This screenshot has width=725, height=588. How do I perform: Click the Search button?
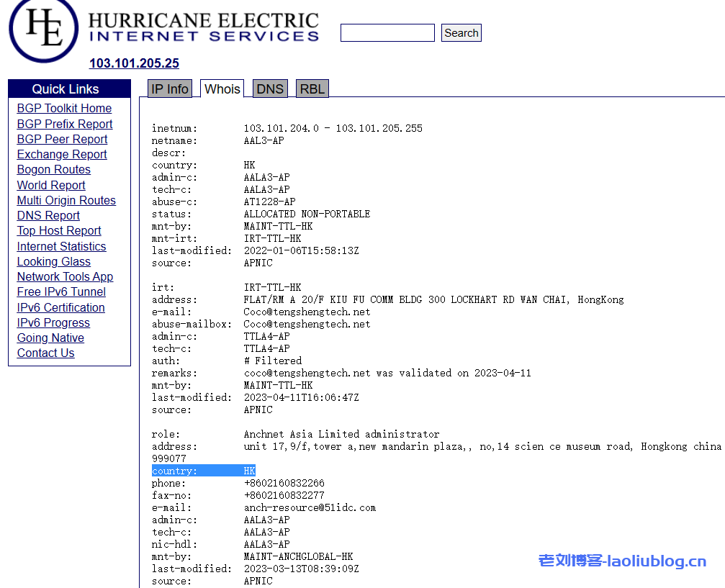point(461,33)
